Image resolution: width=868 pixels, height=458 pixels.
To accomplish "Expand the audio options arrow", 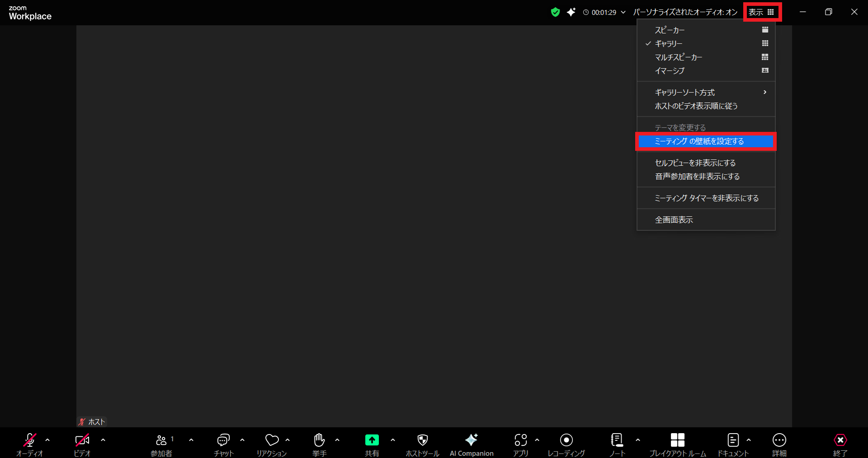I will click(47, 440).
